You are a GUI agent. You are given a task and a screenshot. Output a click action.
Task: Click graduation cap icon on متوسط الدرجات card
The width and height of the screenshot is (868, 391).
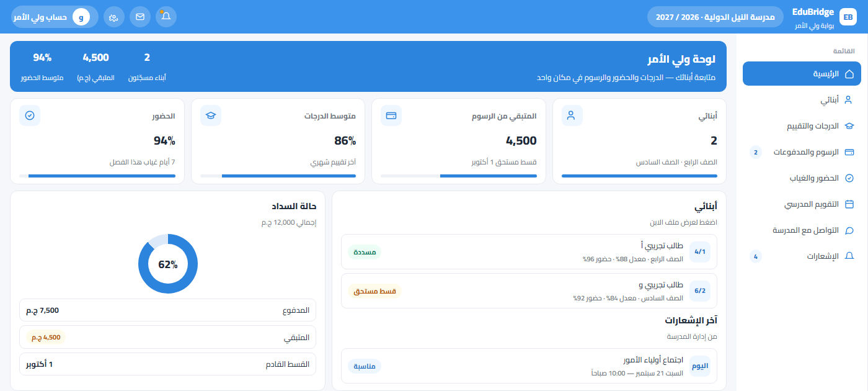tap(211, 115)
